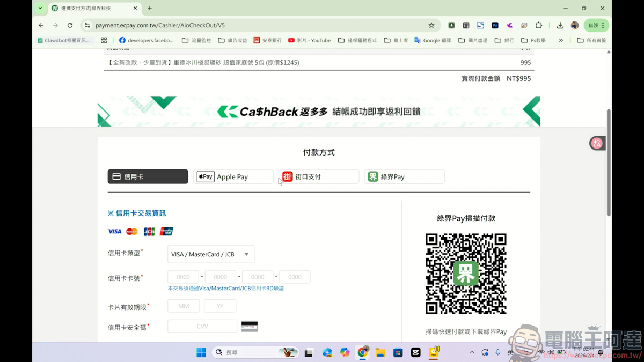The image size is (644, 362).
Task: Click the UnionPay card logo
Action: (166, 232)
